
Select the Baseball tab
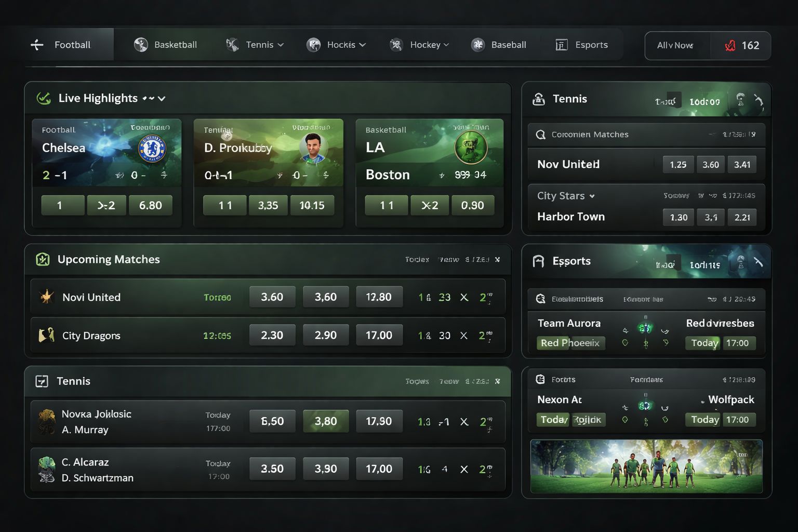pos(499,45)
